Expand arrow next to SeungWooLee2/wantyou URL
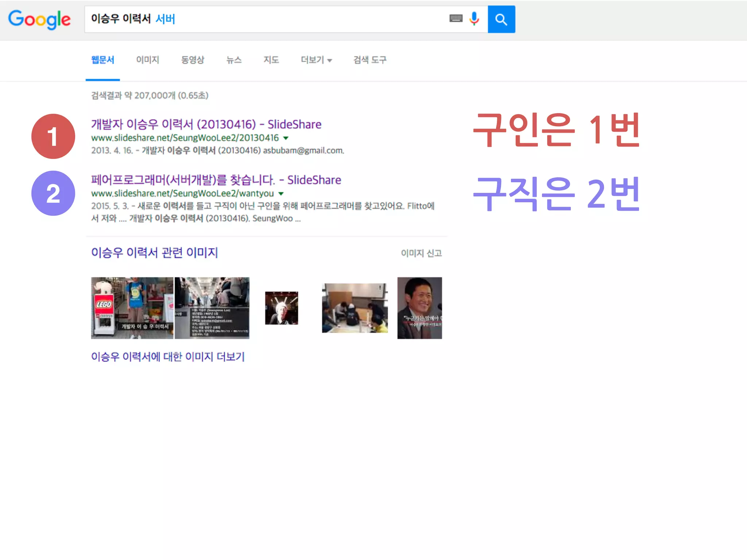The height and width of the screenshot is (560, 747). (x=281, y=194)
